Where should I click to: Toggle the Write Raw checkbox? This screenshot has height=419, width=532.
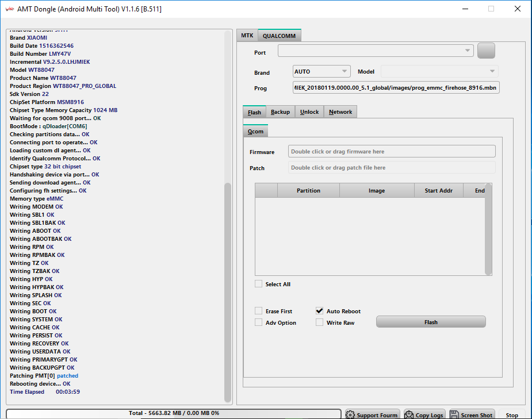click(319, 322)
